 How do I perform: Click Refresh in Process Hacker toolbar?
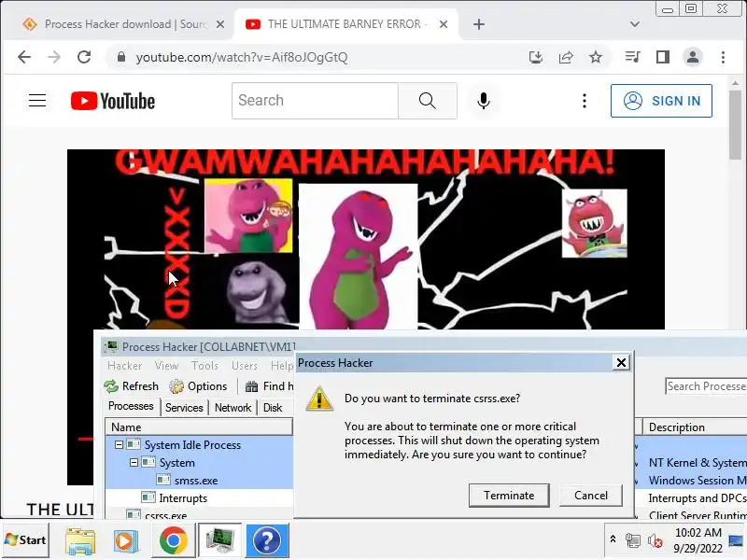coord(132,386)
